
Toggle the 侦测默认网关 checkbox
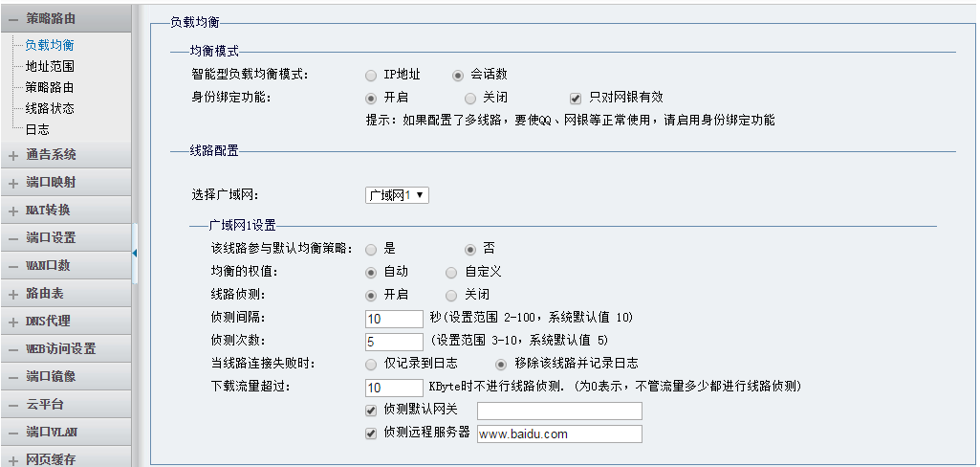pyautogui.click(x=371, y=411)
